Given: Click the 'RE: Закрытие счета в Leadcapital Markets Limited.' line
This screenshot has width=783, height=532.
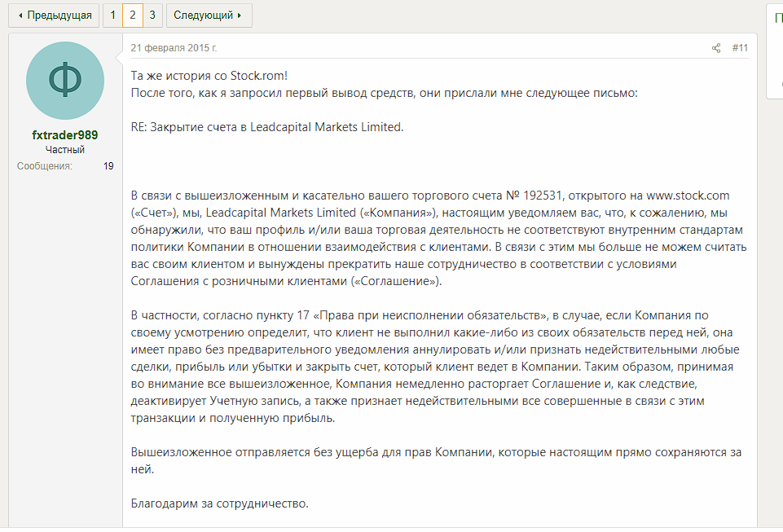Looking at the screenshot, I should tap(267, 127).
